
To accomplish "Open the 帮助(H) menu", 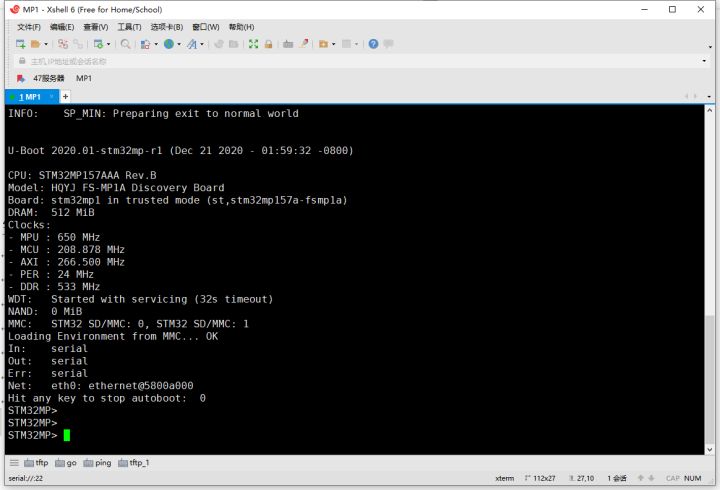I will (242, 27).
